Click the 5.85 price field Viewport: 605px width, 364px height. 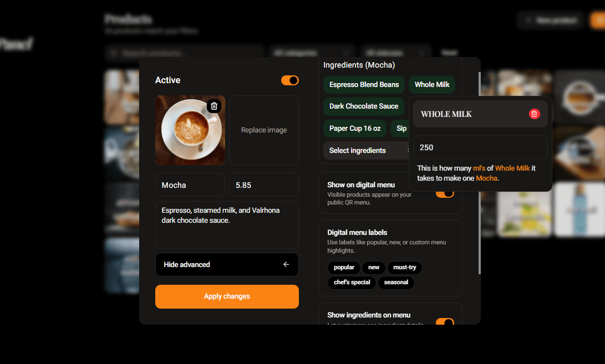264,185
